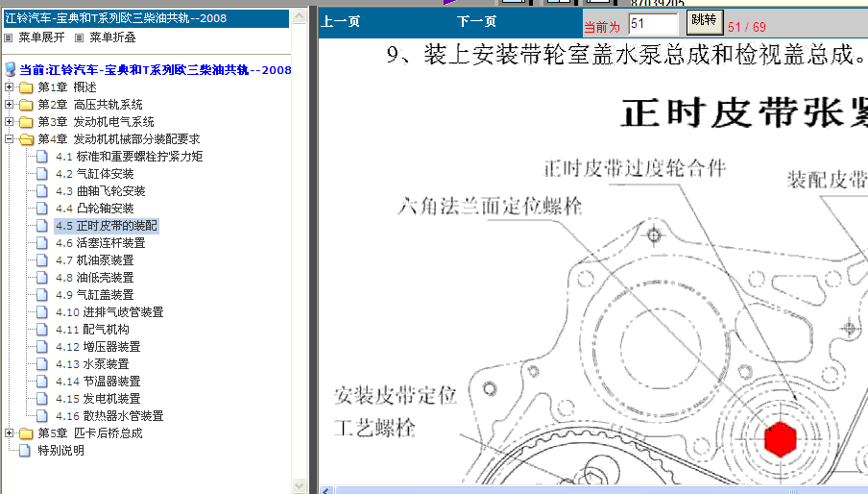The height and width of the screenshot is (494, 868).
Task: Click page icon of 4.1 标准和重要螺栓拧紧力矩
Action: (x=42, y=156)
